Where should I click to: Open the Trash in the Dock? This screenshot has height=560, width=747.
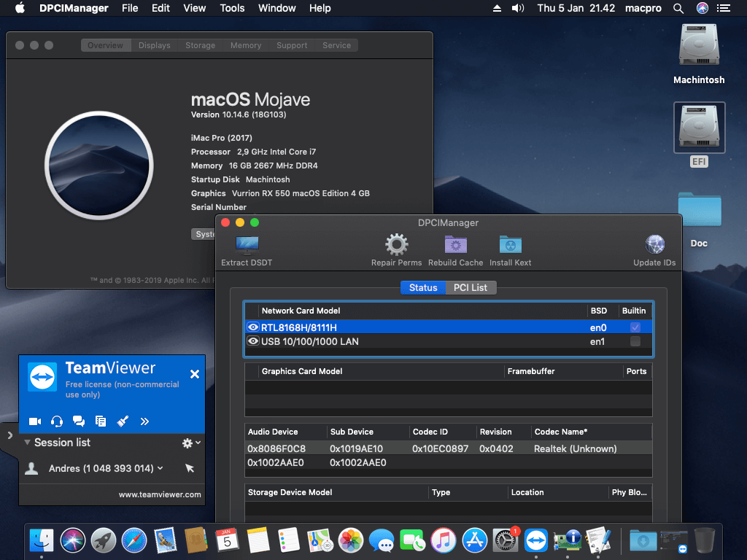(x=705, y=540)
